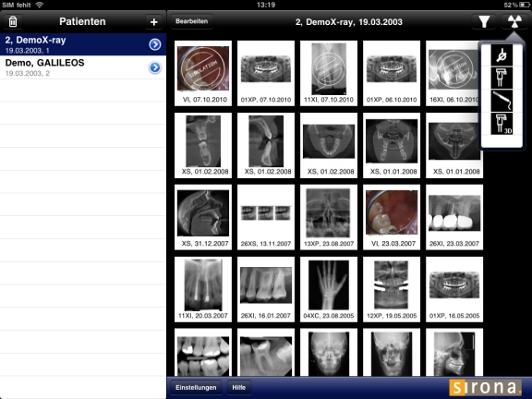Open panoramic image 01XP, 16.05.2005

454,289
